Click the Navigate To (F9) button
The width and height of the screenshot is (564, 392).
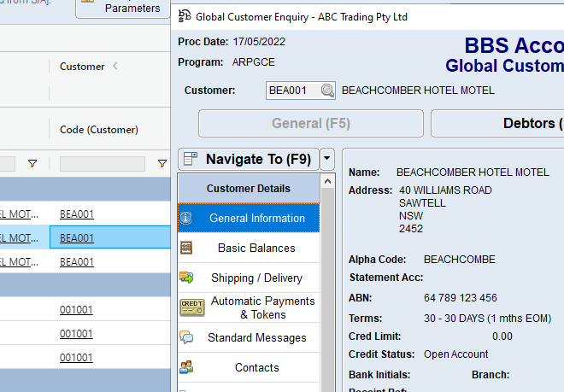pos(248,158)
